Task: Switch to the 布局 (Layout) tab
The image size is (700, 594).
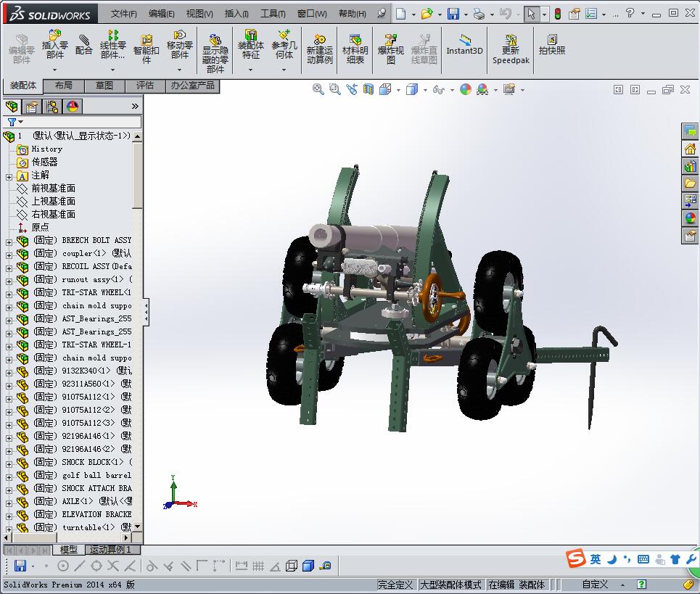Action: (x=63, y=86)
